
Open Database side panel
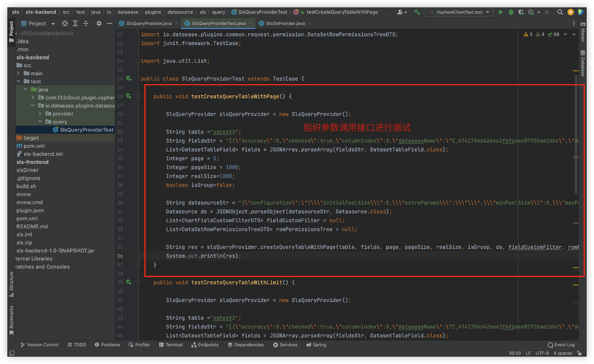point(583,63)
